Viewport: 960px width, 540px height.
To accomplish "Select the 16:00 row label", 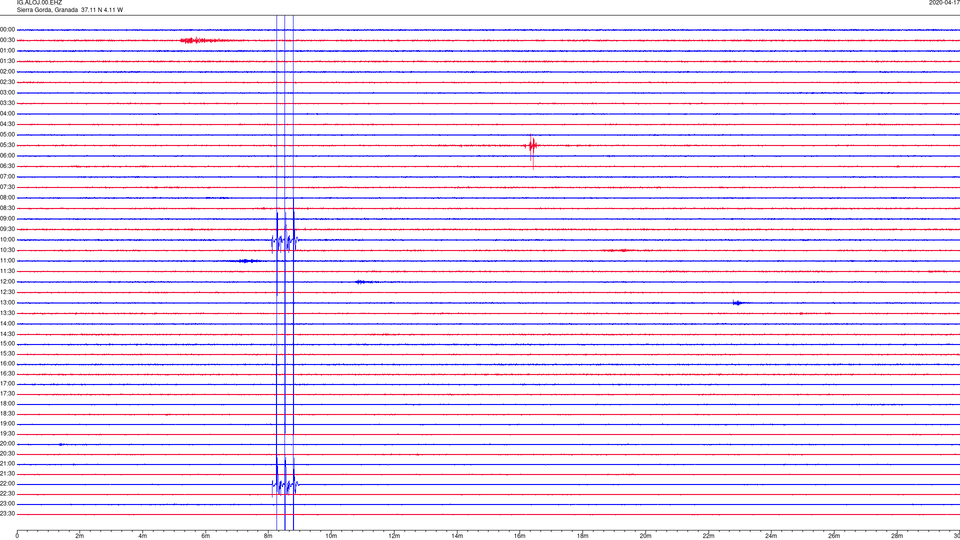I will (x=7, y=363).
